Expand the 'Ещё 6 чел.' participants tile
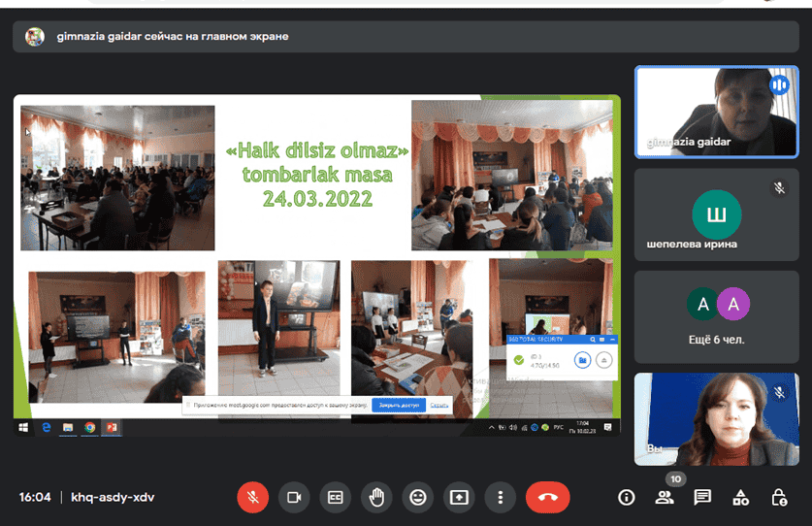The width and height of the screenshot is (812, 526). point(717,315)
